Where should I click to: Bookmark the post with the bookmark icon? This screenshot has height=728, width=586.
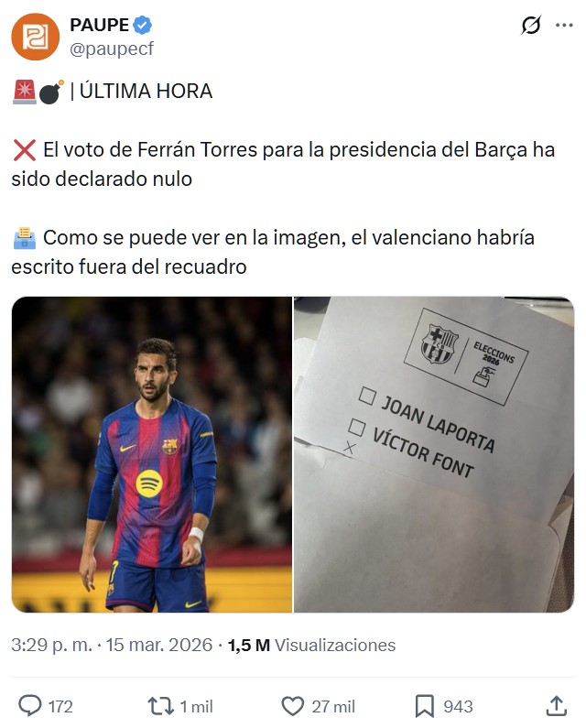(x=425, y=706)
